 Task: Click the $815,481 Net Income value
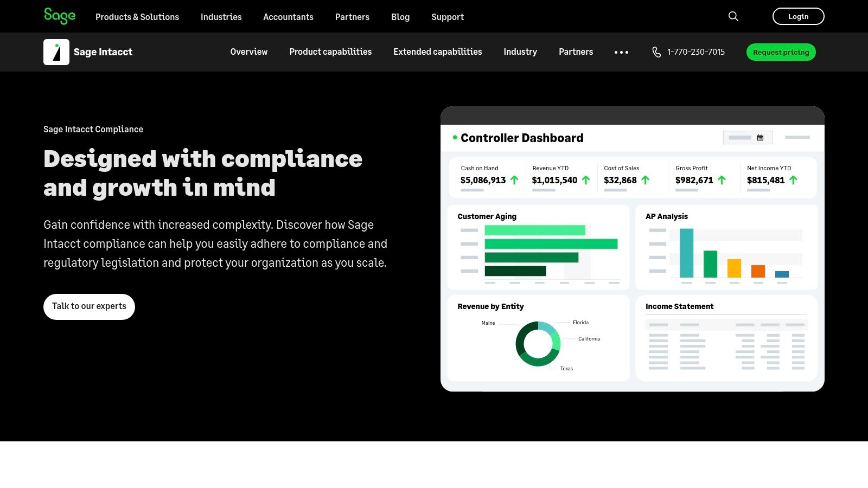click(x=765, y=180)
